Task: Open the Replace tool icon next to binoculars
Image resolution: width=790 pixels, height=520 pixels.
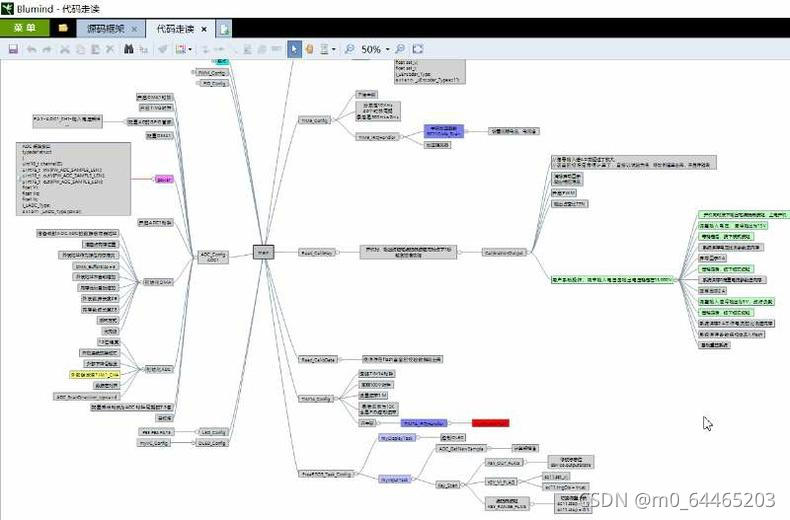Action: 144,49
